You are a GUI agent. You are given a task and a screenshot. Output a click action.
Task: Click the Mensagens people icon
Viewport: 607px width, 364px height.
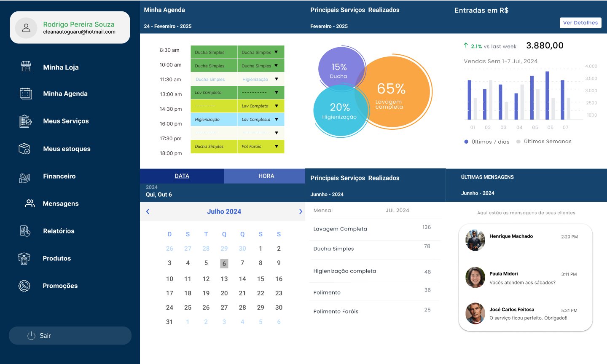click(x=30, y=203)
